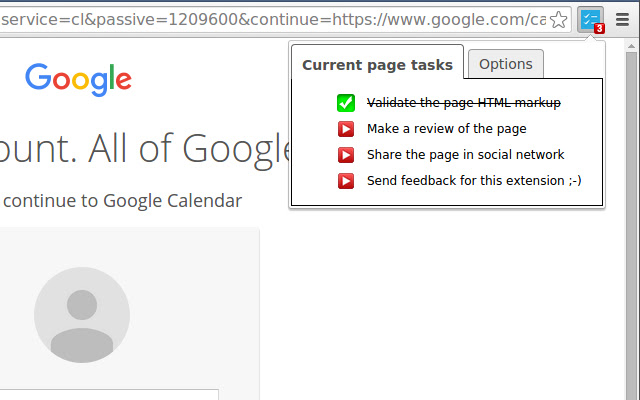Open 'Validate the page HTML markup' task
Screen dimensions: 640x400
[x=463, y=102]
